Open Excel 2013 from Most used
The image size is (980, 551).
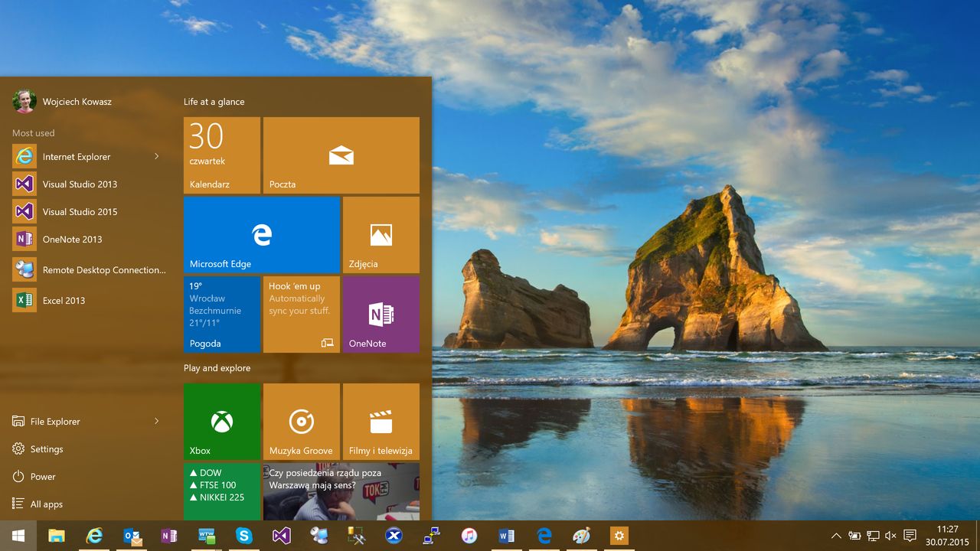click(x=89, y=300)
